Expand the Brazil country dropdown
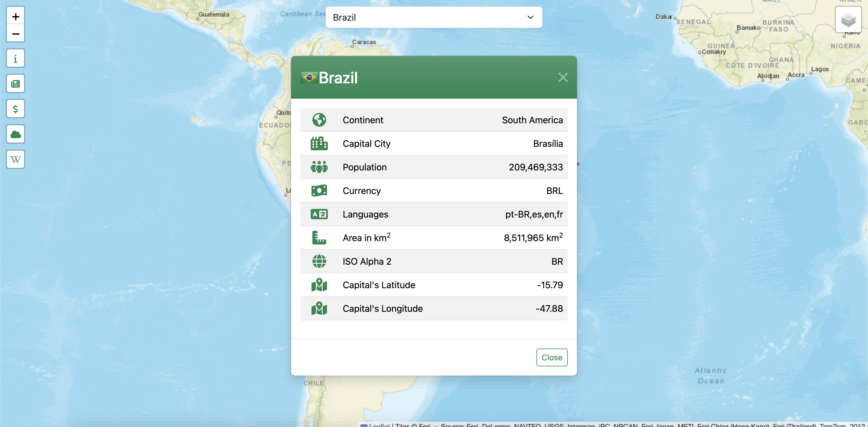The width and height of the screenshot is (868, 427). pos(433,17)
